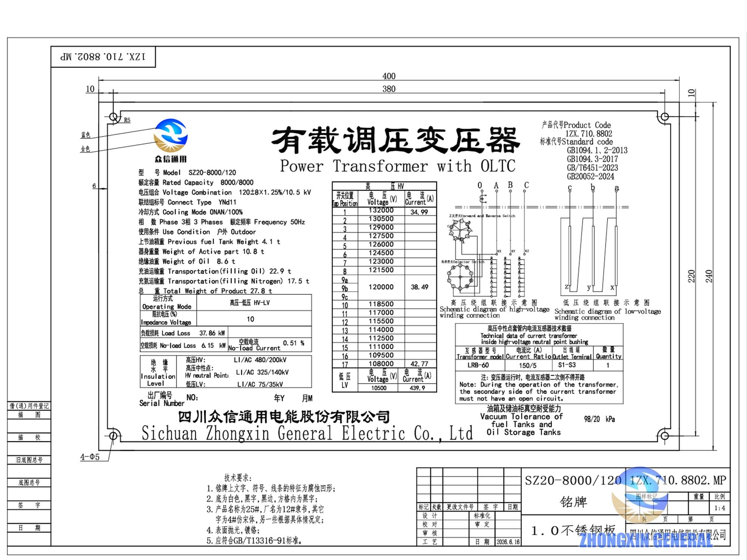Click the insulation level 'LI/AC 480/200kV'

[x=260, y=360]
